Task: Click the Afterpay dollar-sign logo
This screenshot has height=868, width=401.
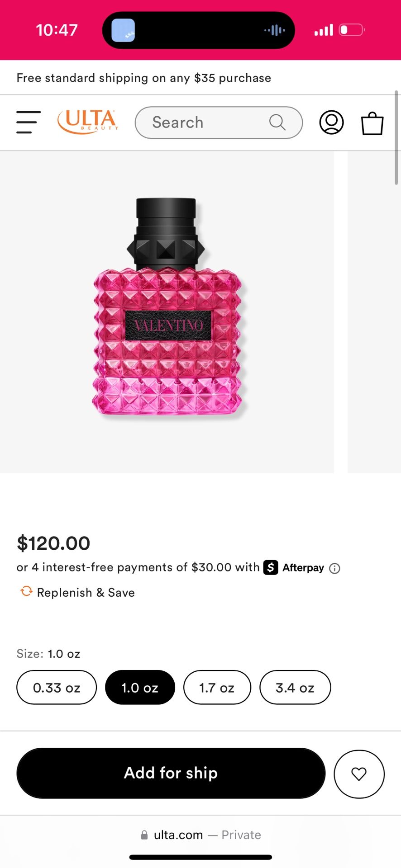Action: tap(271, 568)
